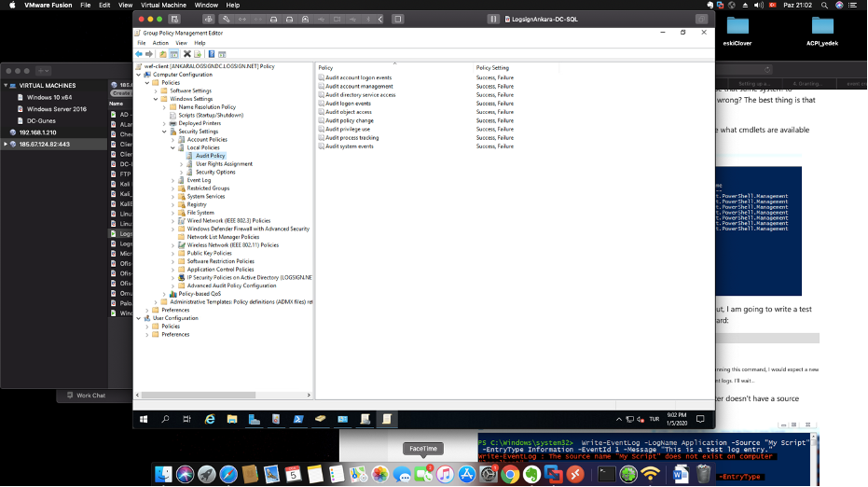Image resolution: width=868 pixels, height=487 pixels.
Task: Select the ACPI_yedek desktop folder
Action: [x=822, y=31]
